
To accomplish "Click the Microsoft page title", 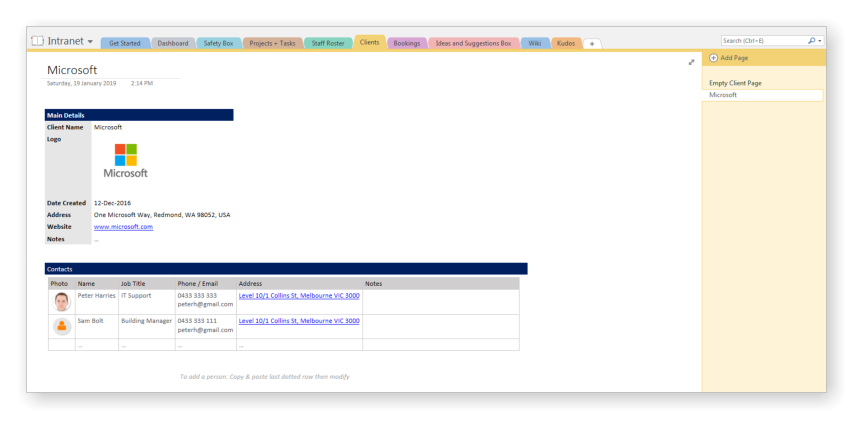I will pos(72,70).
